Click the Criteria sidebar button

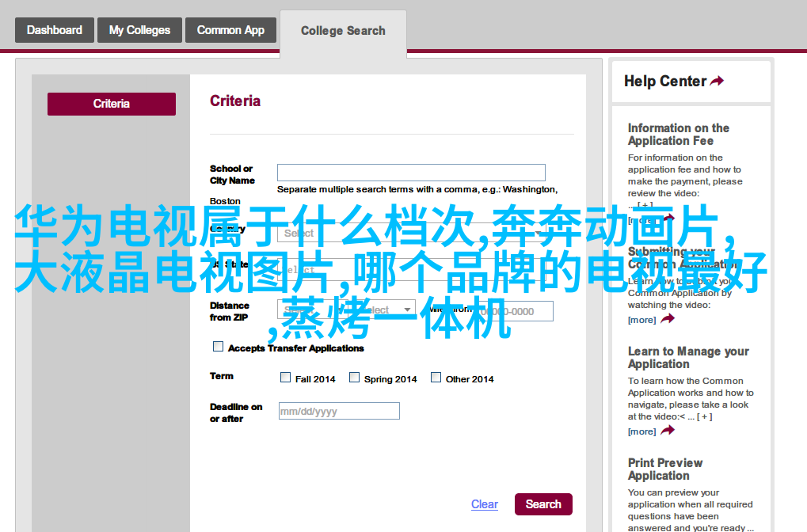click(x=112, y=104)
